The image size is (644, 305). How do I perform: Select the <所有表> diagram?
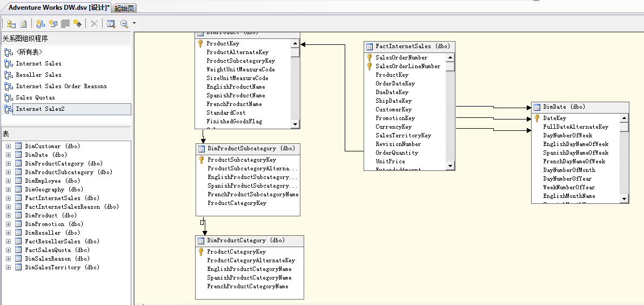29,52
